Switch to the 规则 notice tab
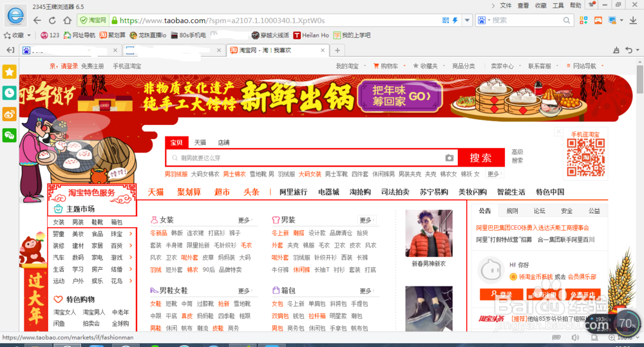The image size is (644, 347). [x=512, y=211]
